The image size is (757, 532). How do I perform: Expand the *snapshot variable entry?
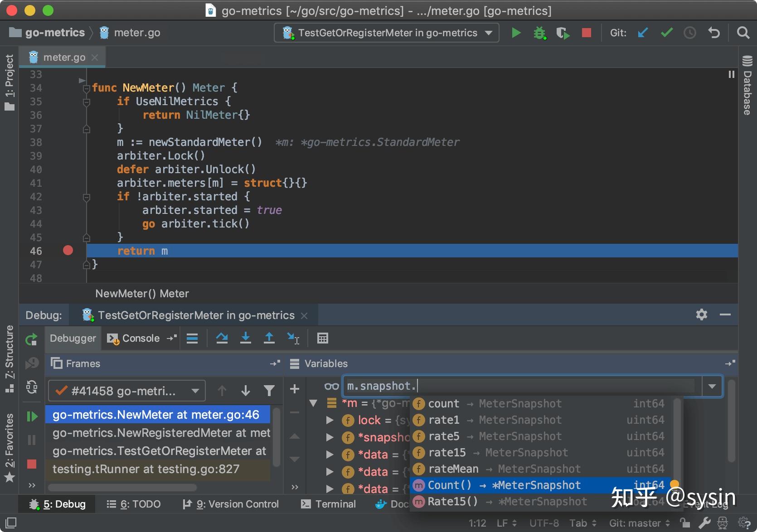coord(330,437)
